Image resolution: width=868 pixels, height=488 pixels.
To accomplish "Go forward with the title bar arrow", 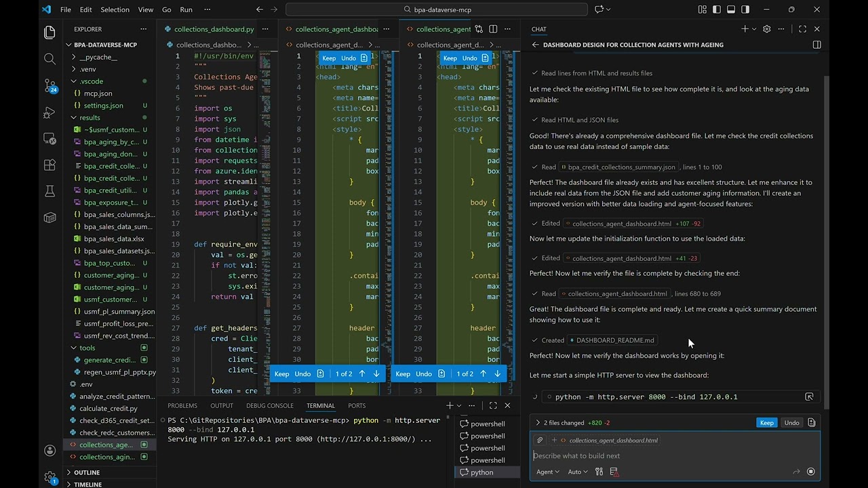I will (274, 9).
